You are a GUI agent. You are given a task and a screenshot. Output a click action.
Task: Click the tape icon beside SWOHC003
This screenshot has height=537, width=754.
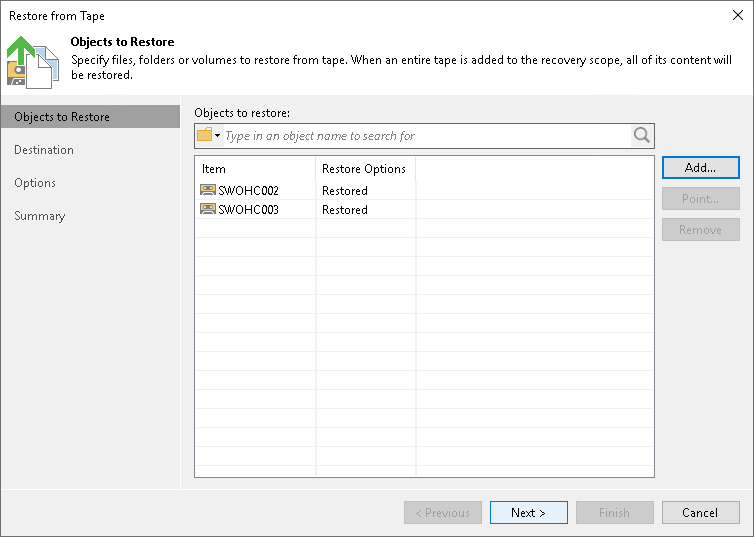tap(208, 209)
